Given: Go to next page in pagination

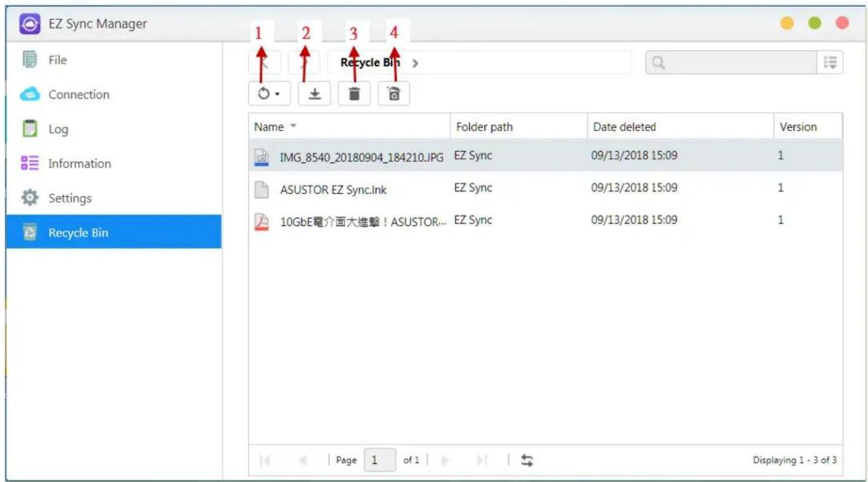Looking at the screenshot, I should click(445, 460).
